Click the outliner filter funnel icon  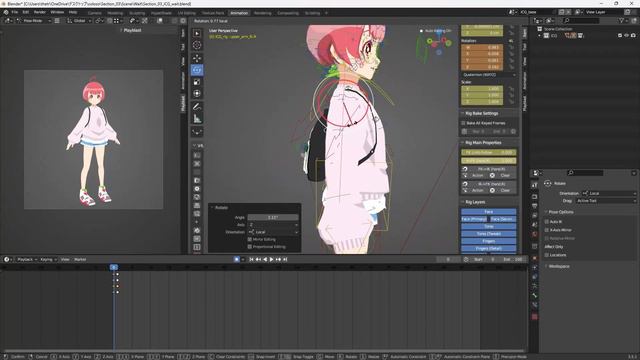click(621, 20)
